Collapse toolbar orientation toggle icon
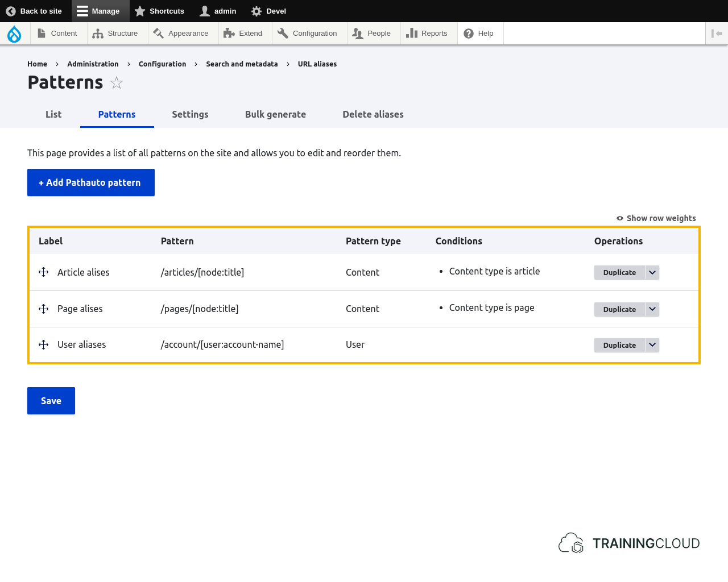This screenshot has height=582, width=728. tap(717, 34)
